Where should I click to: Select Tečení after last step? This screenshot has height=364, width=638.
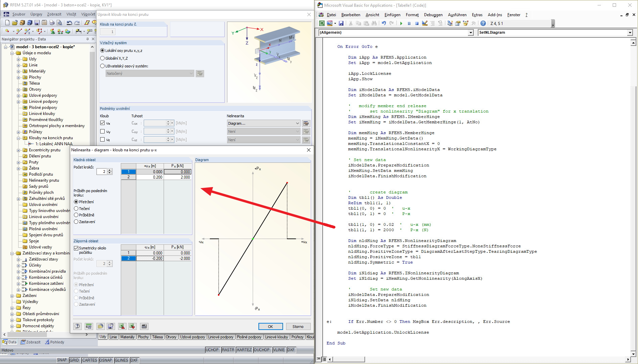(76, 209)
